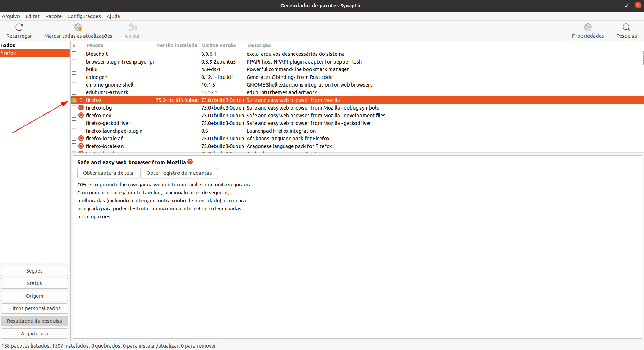Select the buku package name
The image size is (644, 350).
click(x=92, y=69)
